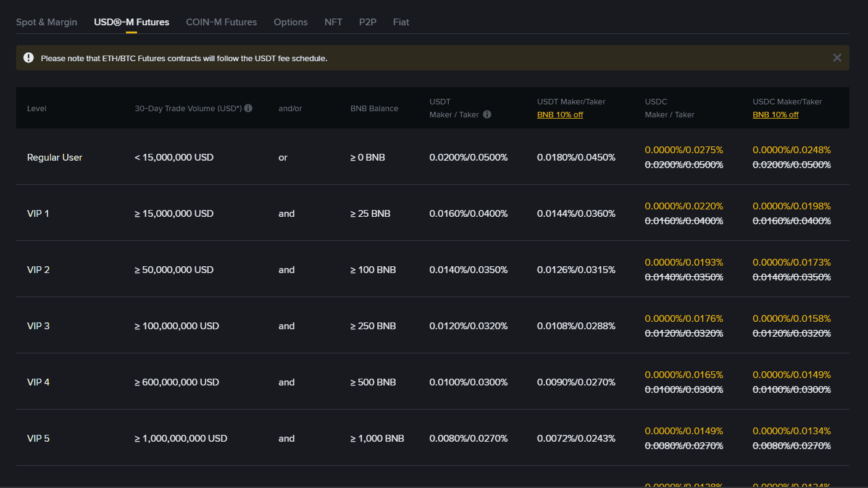Click the Level column header
868x488 pixels.
coord(36,109)
